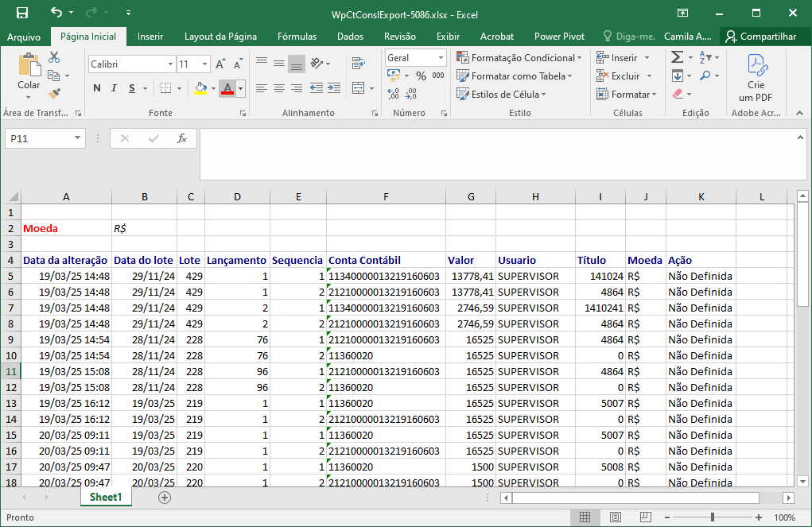812x527 pixels.
Task: Align text to the left
Action: point(262,88)
